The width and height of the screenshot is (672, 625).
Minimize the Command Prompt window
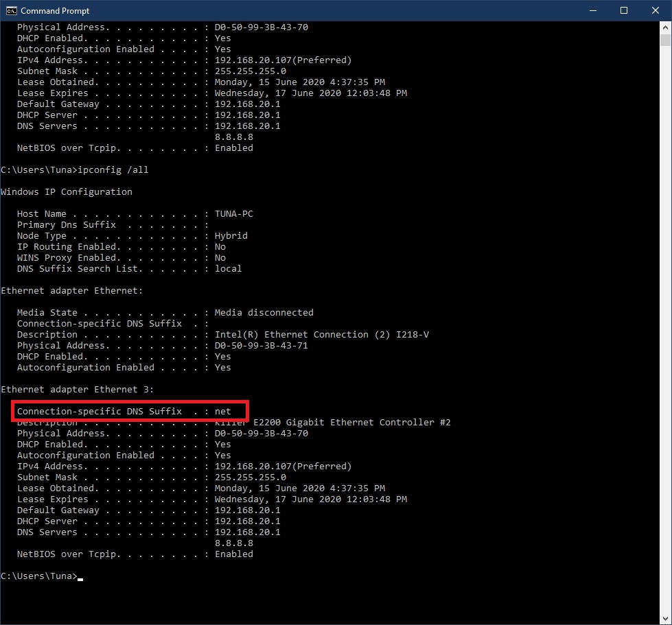[x=592, y=10]
